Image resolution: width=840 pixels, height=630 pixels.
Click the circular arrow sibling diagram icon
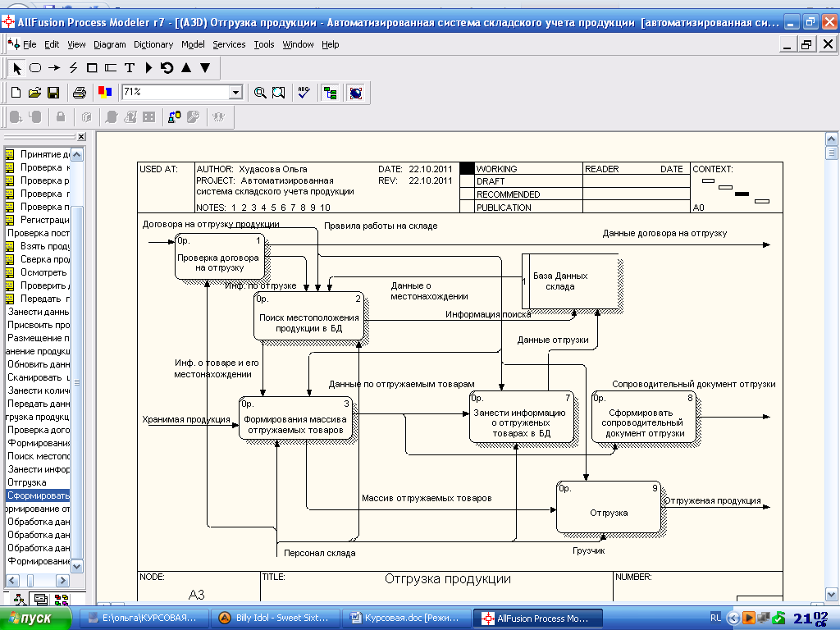pos(167,68)
